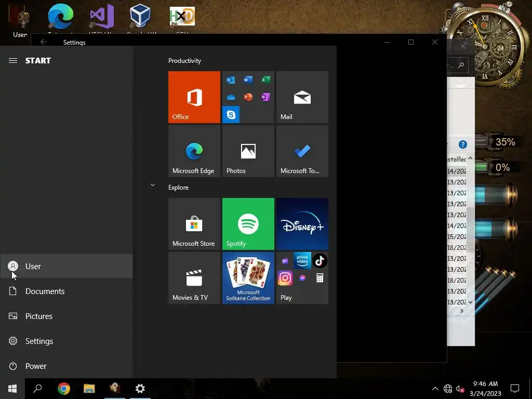Open Settings from Start sidebar
Viewport: 532px width, 399px height.
(x=66, y=341)
